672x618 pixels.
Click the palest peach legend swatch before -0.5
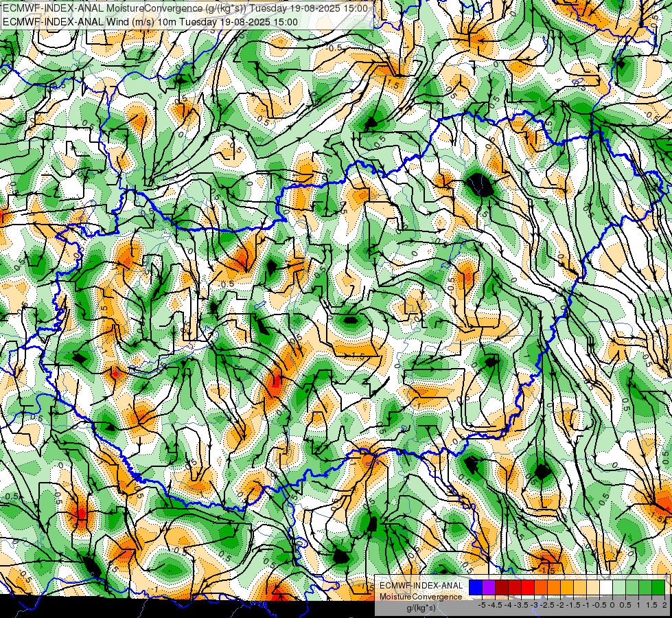pos(593,588)
